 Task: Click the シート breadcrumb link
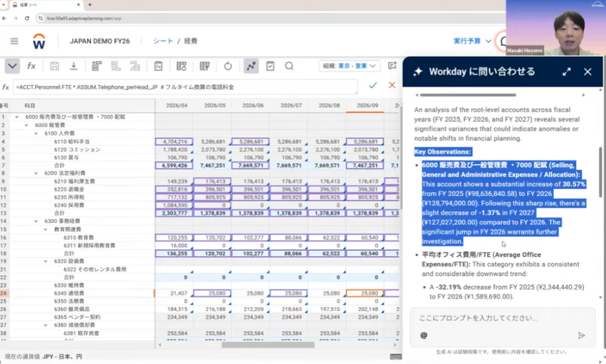163,41
